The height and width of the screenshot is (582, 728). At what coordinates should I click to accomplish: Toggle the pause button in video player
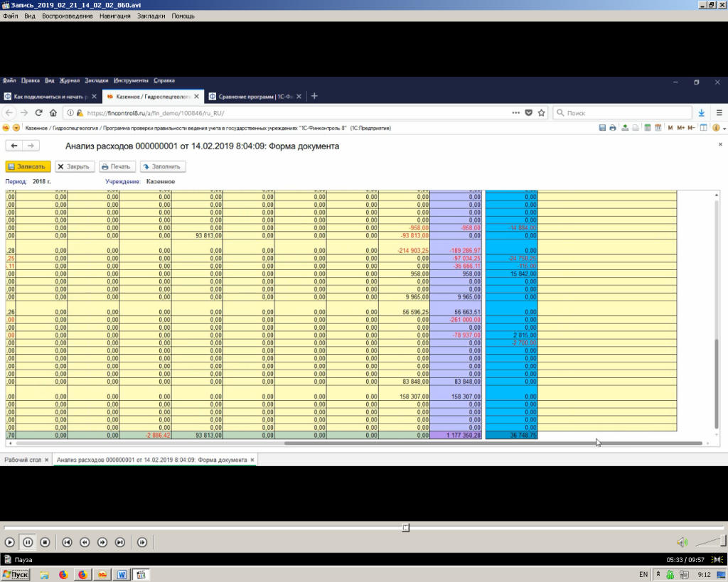27,542
